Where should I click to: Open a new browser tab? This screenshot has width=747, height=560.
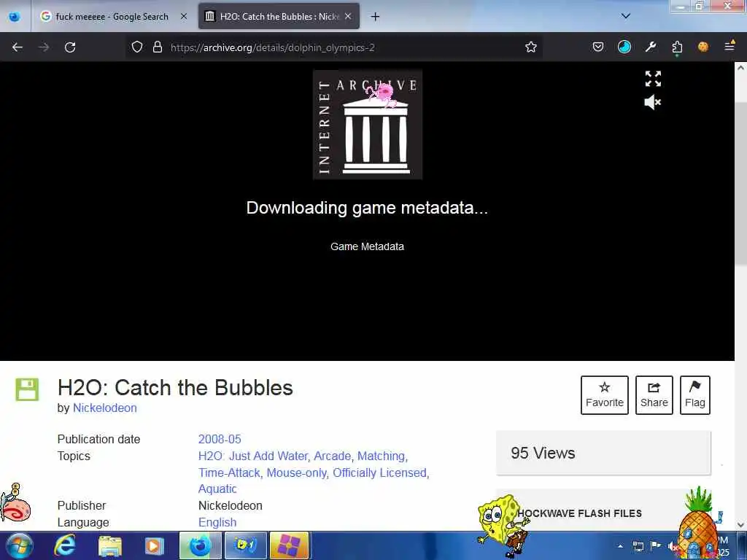click(x=375, y=17)
